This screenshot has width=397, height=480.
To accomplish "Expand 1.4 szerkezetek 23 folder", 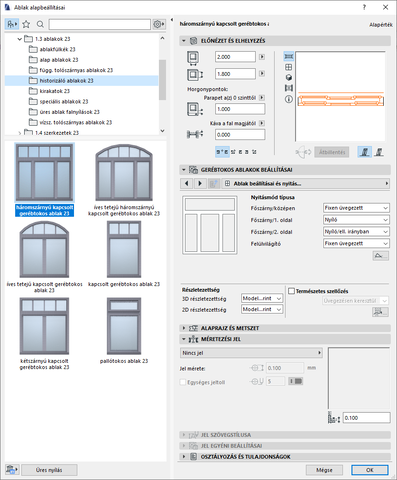I will click(20, 133).
